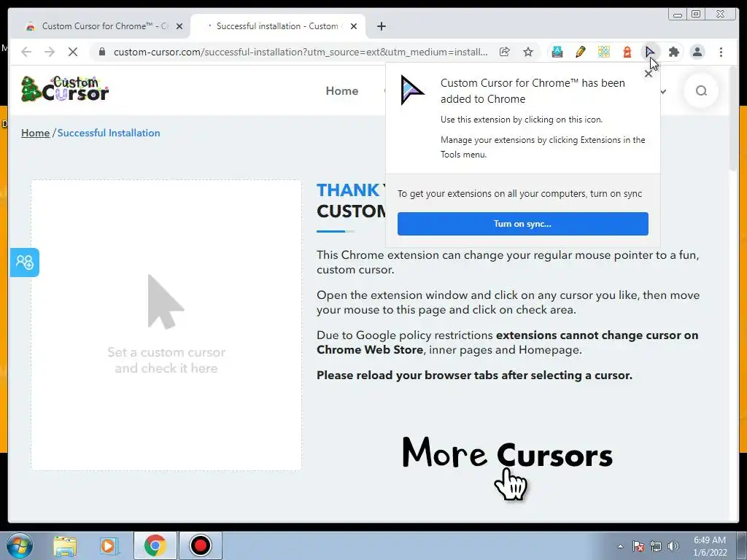This screenshot has height=560, width=747.
Task: Open the red extension icon in toolbar
Action: 627,52
